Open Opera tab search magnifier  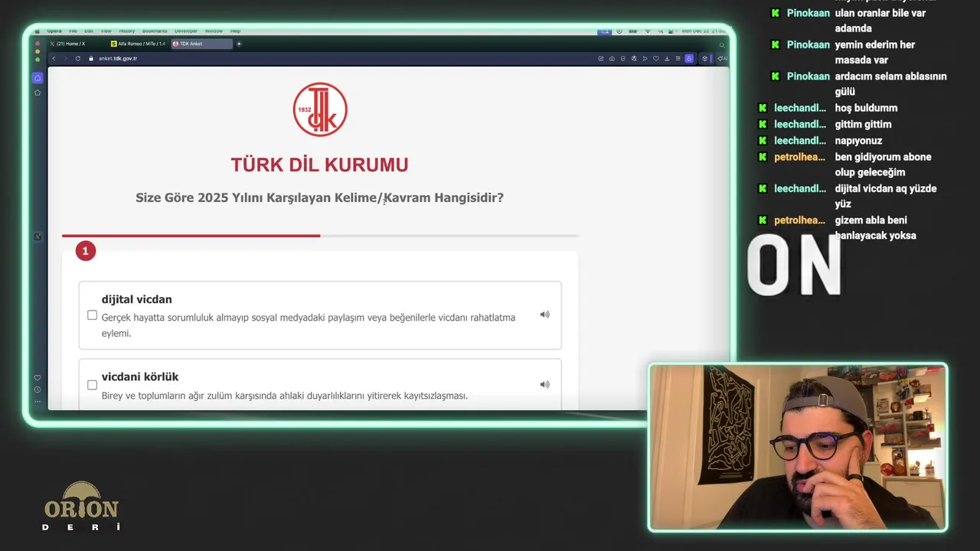point(722,45)
